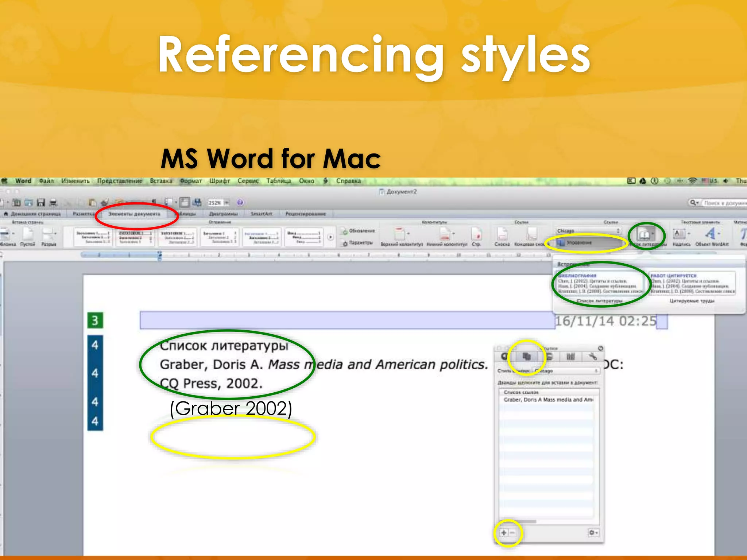The height and width of the screenshot is (560, 747).
Task: Click the Save floppy disk toolbar icon
Action: point(41,202)
